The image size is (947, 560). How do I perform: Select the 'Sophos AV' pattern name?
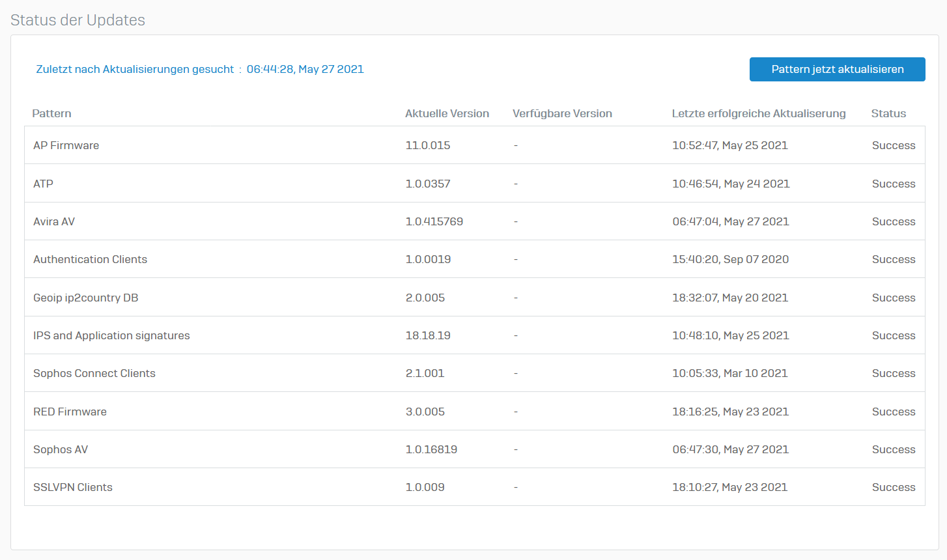(x=61, y=449)
